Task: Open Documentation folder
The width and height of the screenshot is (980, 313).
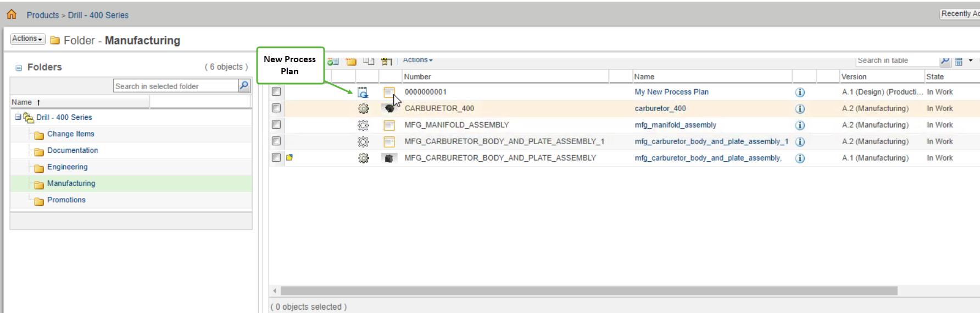Action: click(x=73, y=150)
